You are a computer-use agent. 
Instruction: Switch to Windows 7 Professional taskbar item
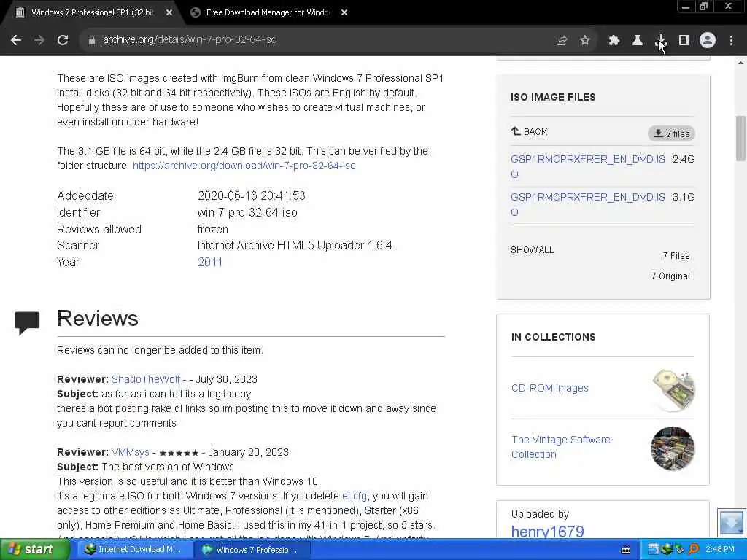[x=251, y=550]
